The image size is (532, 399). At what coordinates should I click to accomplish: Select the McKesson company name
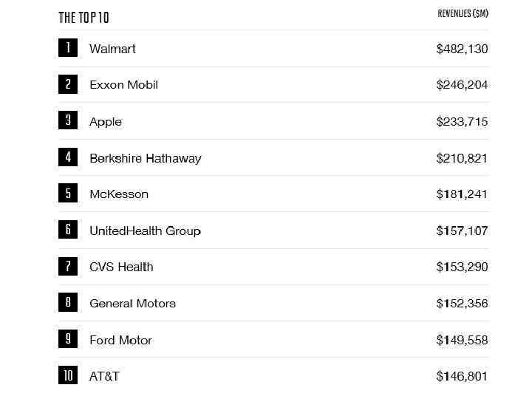point(119,194)
